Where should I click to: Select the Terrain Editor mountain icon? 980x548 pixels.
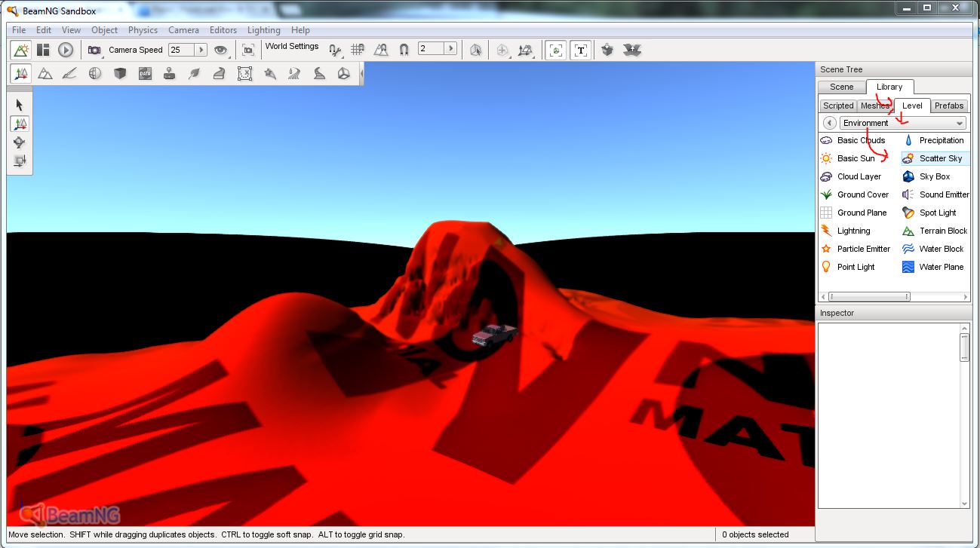point(45,73)
